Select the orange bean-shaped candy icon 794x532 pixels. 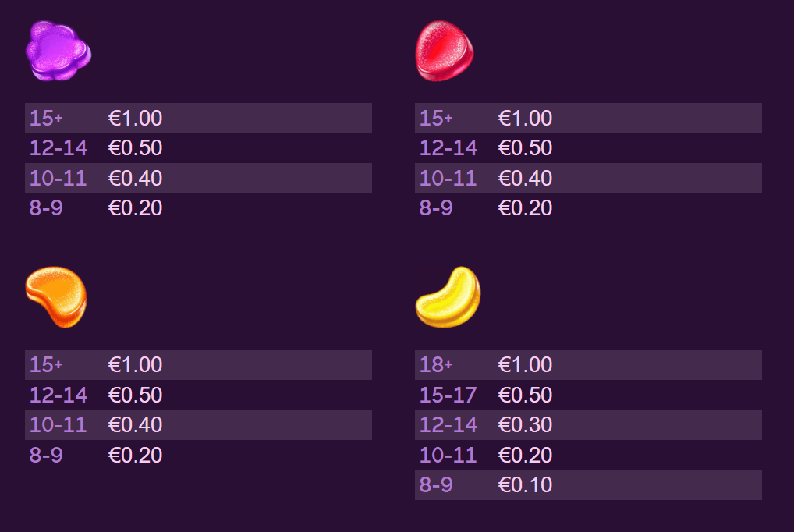[56, 297]
